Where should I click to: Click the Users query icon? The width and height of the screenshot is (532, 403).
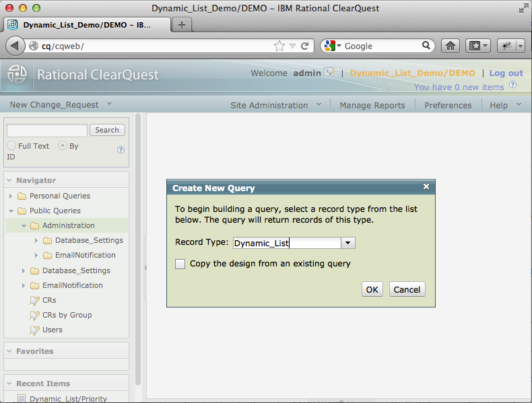(34, 330)
